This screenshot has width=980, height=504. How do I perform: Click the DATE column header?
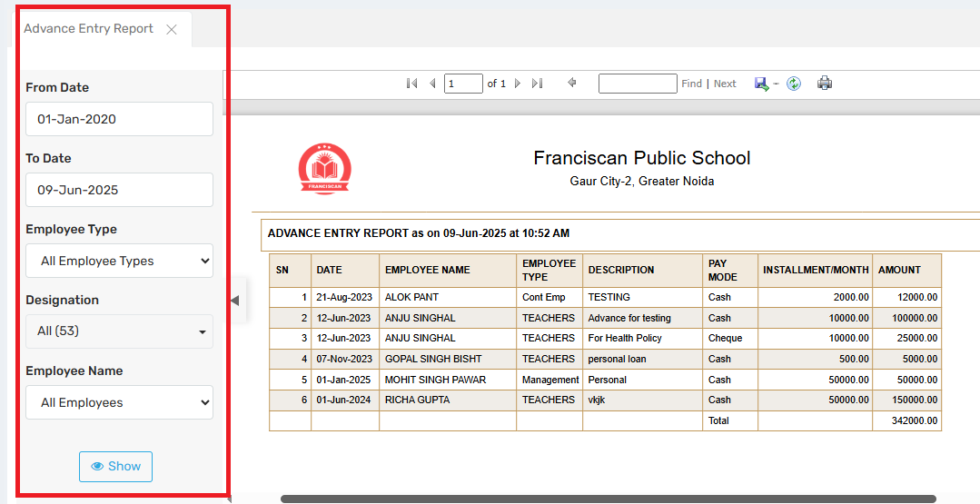point(345,271)
